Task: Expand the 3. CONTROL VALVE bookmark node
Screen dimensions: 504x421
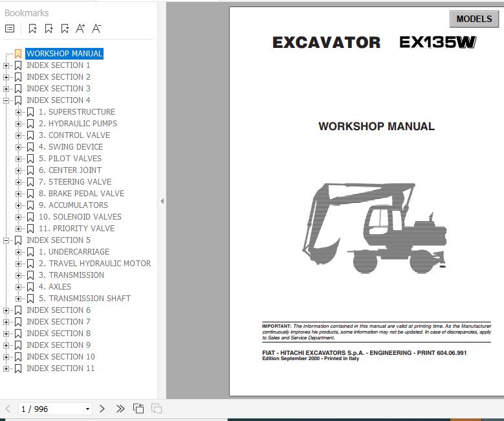Action: click(19, 135)
